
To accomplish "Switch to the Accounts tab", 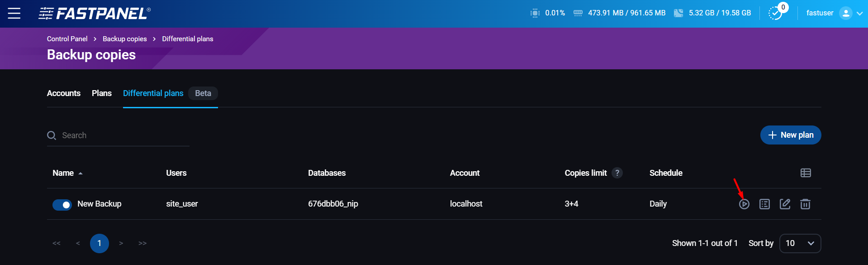I will click(64, 93).
